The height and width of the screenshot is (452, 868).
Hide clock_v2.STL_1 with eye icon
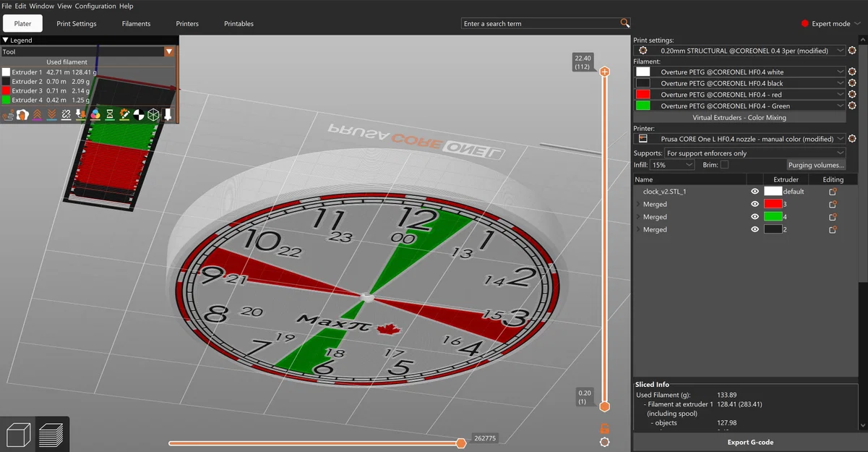(755, 192)
